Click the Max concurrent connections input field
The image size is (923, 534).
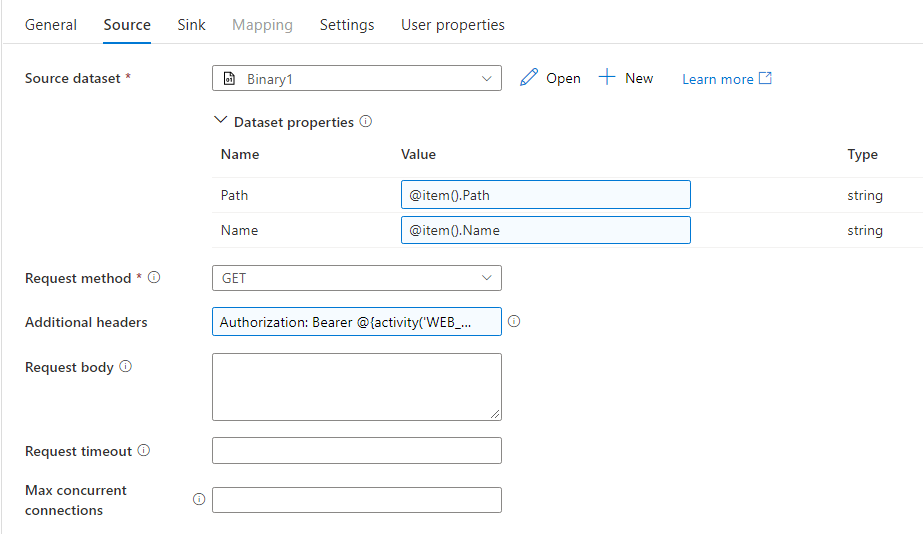[357, 500]
